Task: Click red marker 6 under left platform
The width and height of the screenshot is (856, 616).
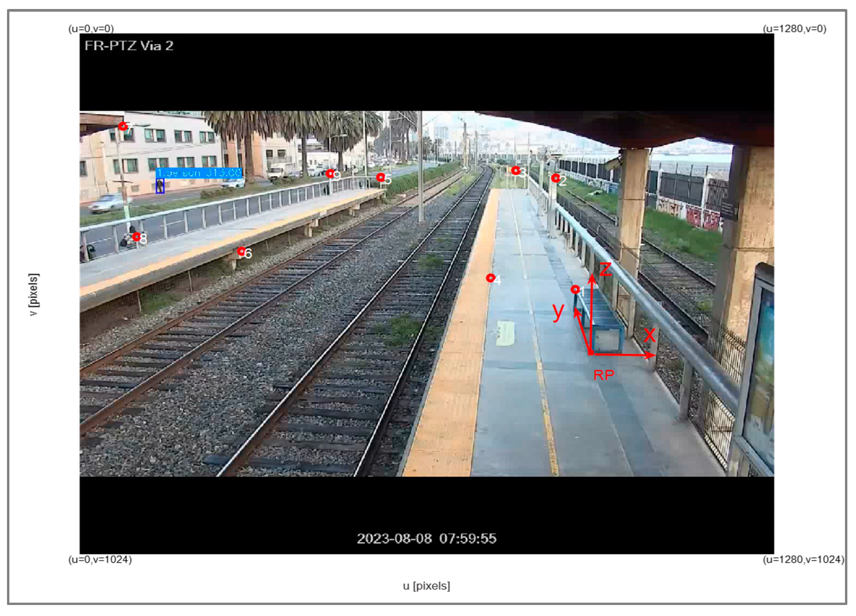Action: (x=241, y=251)
